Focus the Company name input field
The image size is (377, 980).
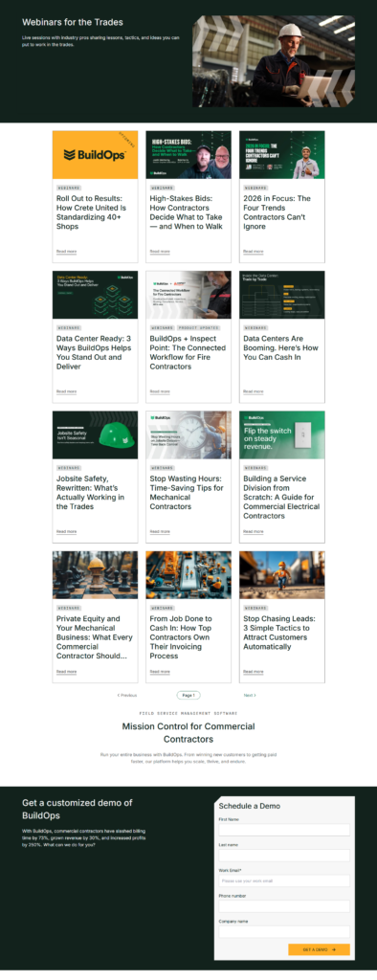284,932
